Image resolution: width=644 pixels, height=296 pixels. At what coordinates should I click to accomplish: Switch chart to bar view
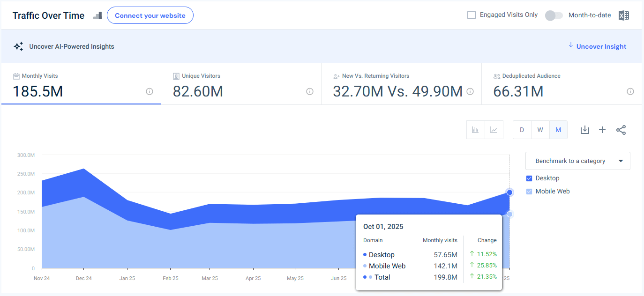click(x=475, y=130)
